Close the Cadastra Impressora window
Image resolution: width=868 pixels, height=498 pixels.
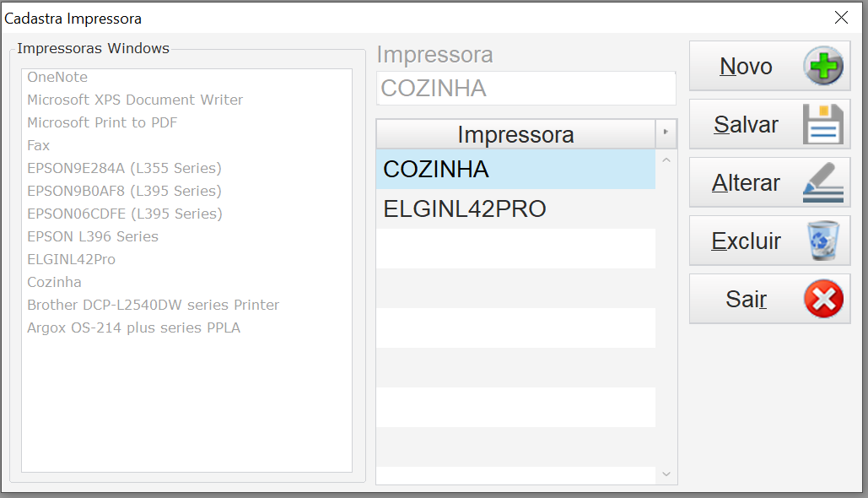[841, 18]
